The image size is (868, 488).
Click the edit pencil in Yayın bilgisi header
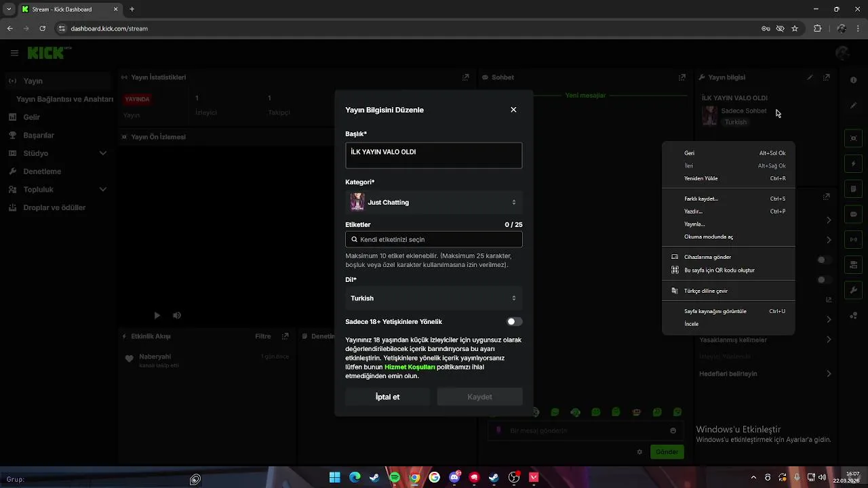point(810,77)
